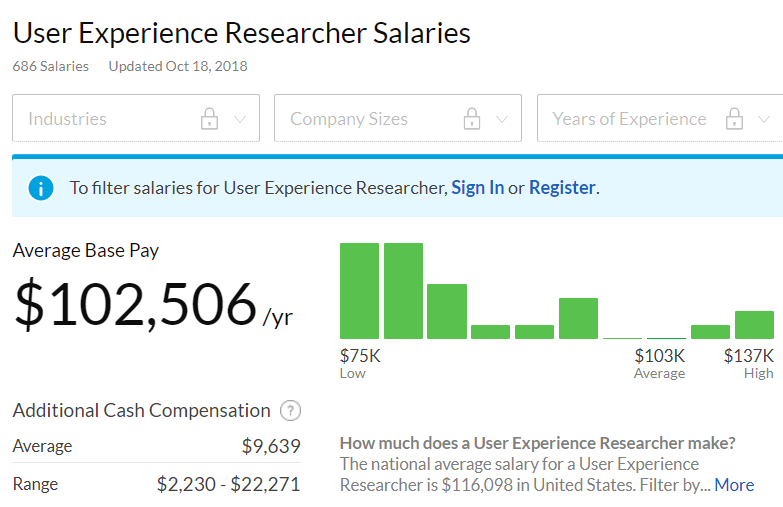783x507 pixels.
Task: Expand the Industries dropdown chevron
Action: (240, 119)
